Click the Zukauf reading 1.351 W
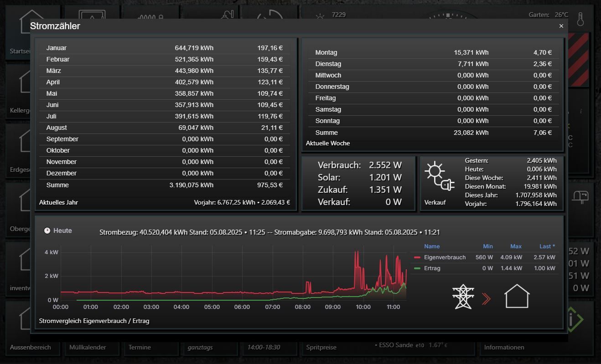Viewport: 601px width, 364px height. point(385,190)
